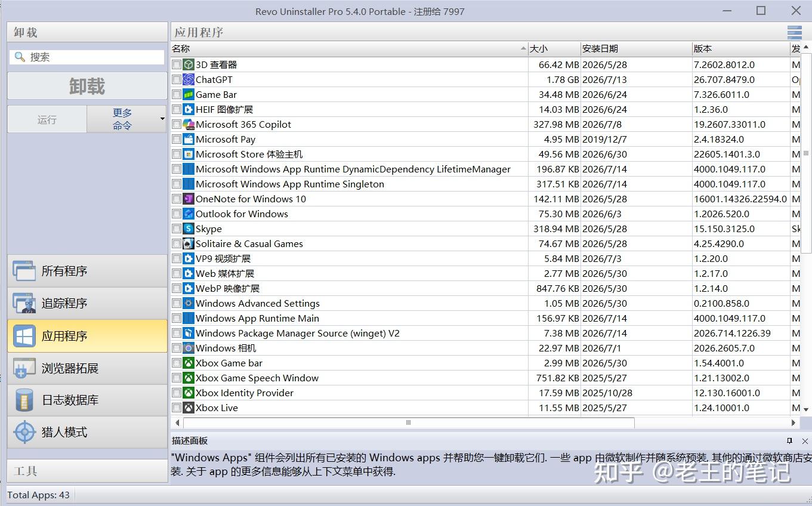812x506 pixels.
Task: Click the Microsoft Store 体验主机 icon
Action: click(189, 154)
